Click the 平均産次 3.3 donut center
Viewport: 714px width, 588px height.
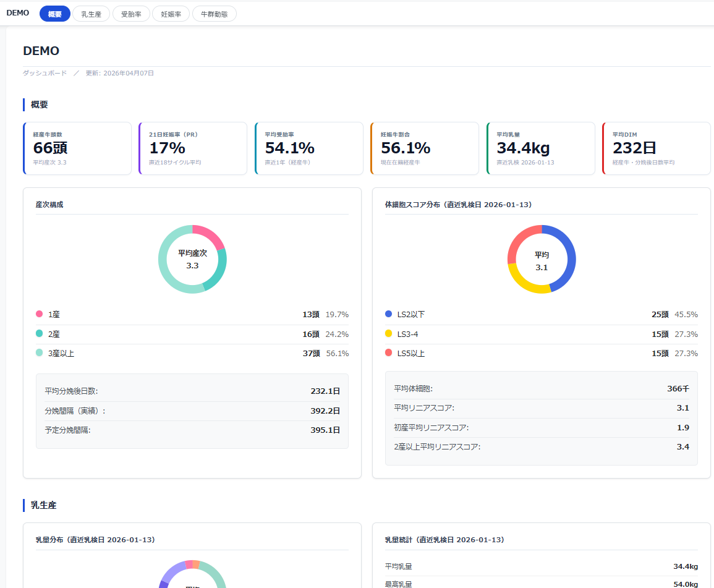click(x=192, y=259)
